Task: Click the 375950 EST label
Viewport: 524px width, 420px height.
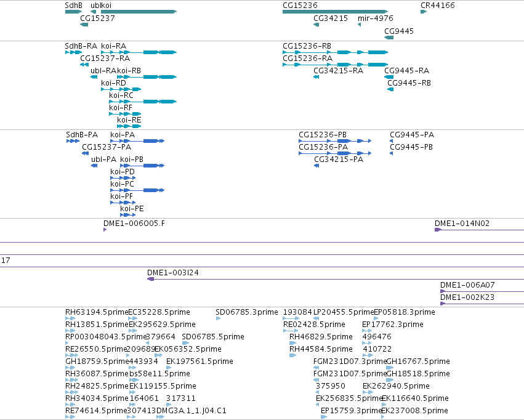Action: (x=331, y=386)
